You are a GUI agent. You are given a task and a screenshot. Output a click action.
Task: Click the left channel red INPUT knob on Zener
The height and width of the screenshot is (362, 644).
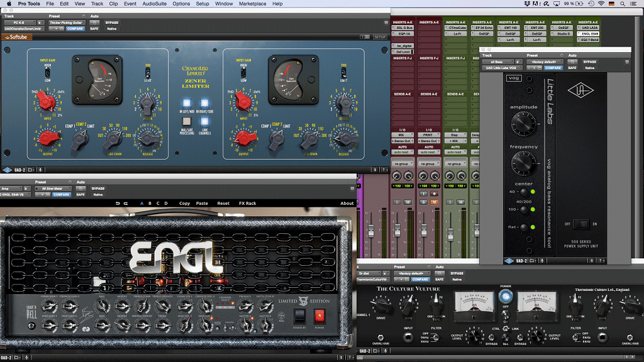(46, 101)
